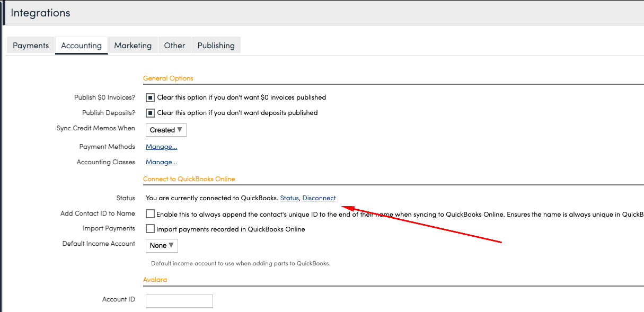Go to the Other tab
The image size is (644, 312).
coord(174,46)
